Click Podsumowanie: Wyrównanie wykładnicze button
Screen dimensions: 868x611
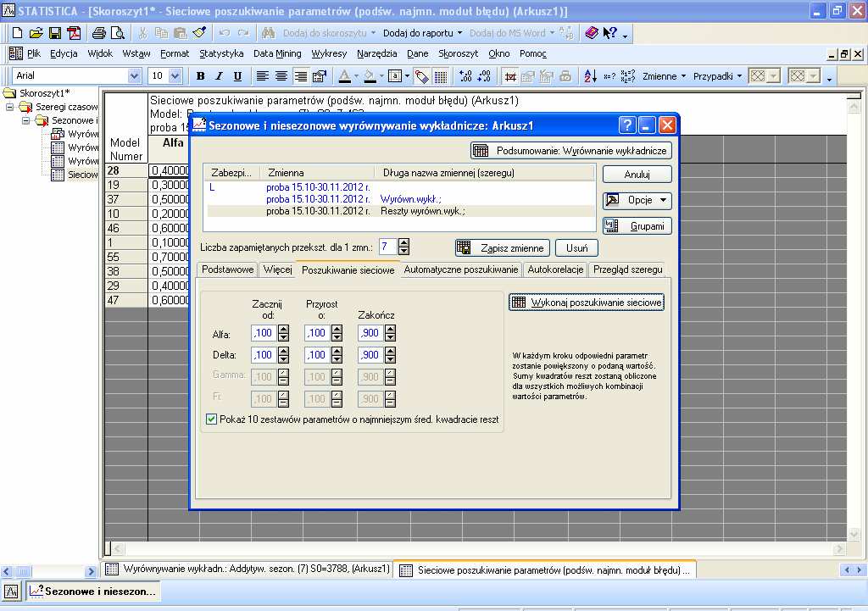click(x=570, y=151)
